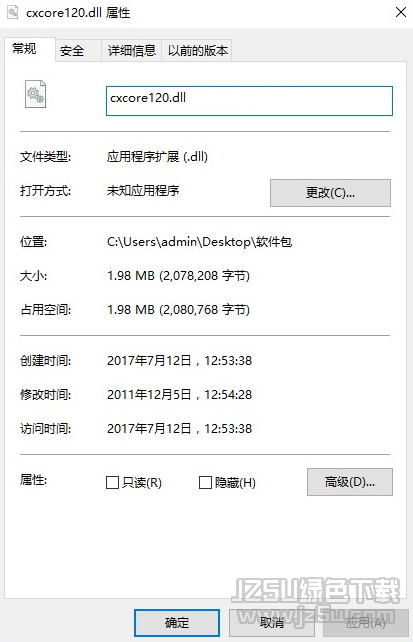This screenshot has height=642, width=413.
Task: Open 高级(D)... advanced attributes
Action: point(350,482)
